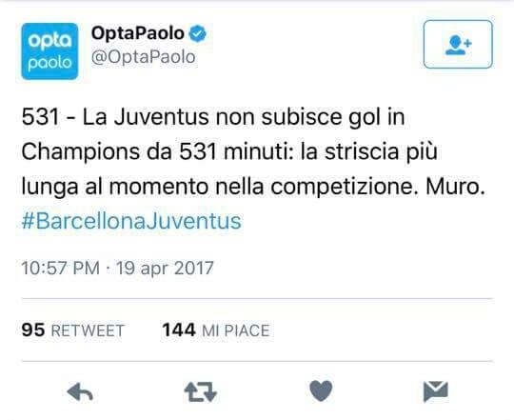Select the RETWEET label
This screenshot has width=514, height=420.
tap(88, 330)
